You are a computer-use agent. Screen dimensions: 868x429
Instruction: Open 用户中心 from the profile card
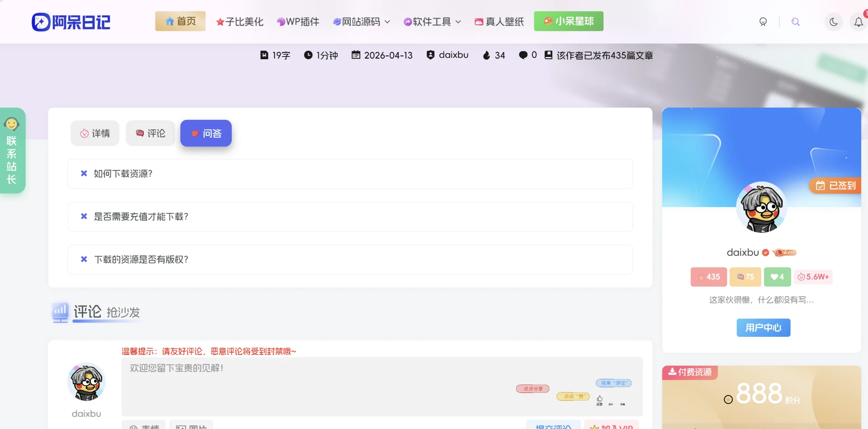point(763,328)
